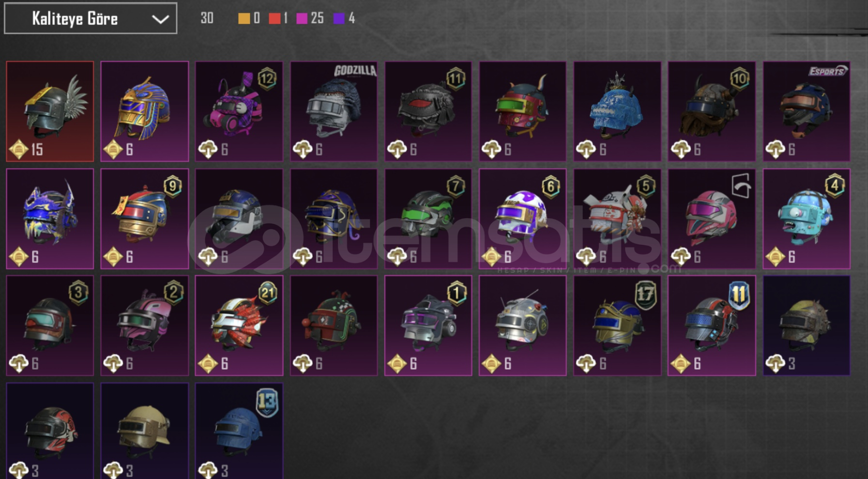Select the cyan monster helmet with badge 4
868x479 pixels.
click(x=807, y=219)
